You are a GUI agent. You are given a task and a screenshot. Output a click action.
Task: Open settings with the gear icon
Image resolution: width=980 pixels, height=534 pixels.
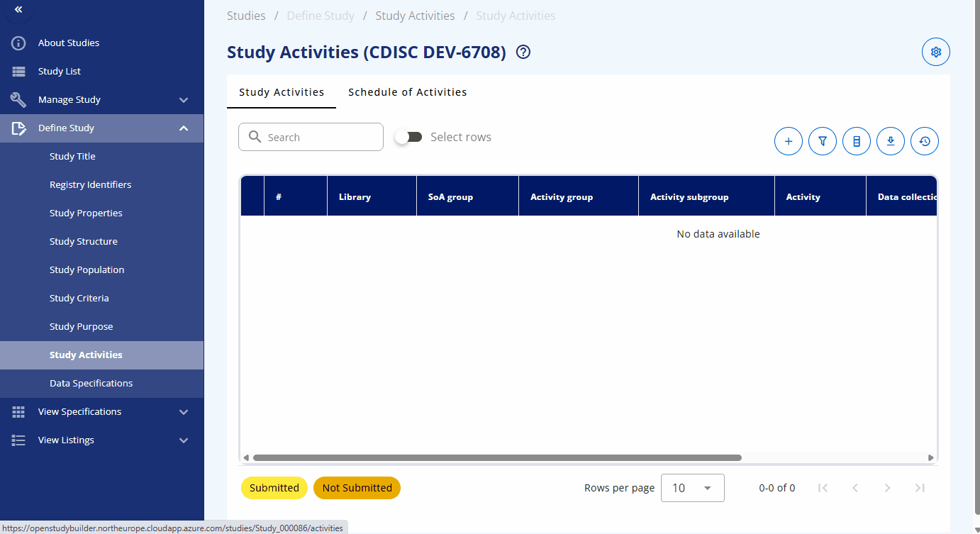point(936,52)
